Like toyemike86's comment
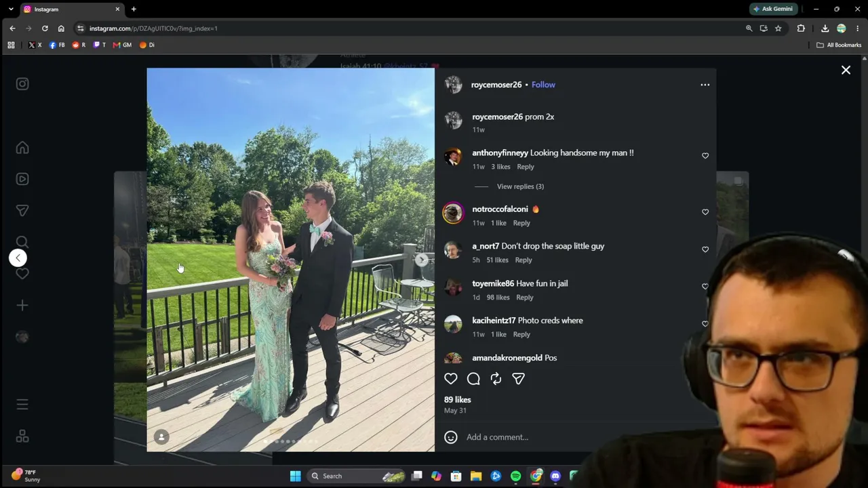868x488 pixels. coord(705,287)
